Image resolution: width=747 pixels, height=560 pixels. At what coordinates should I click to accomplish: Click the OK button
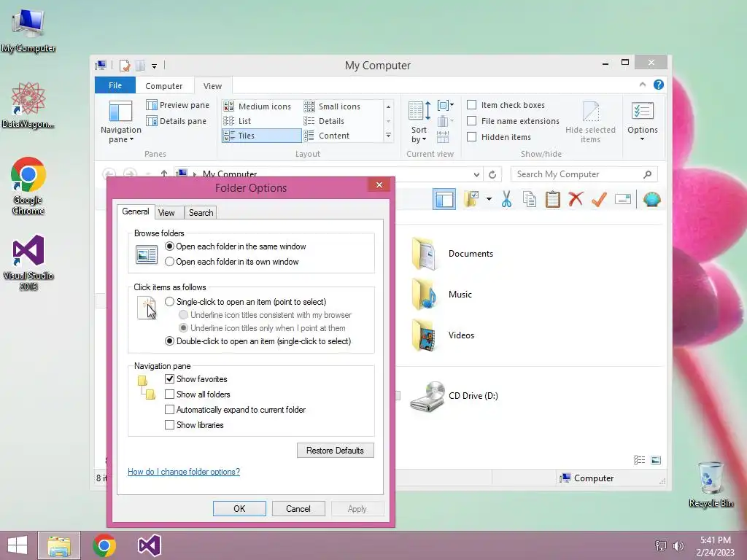pos(239,508)
